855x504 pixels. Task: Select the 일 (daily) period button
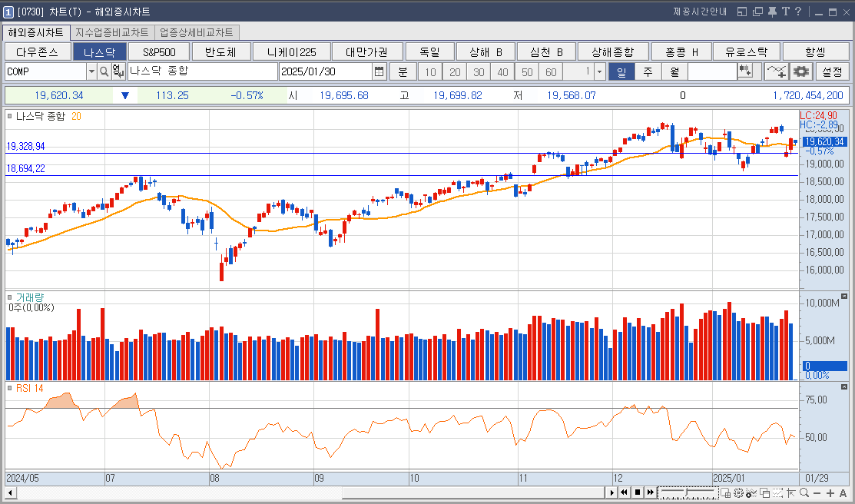coord(621,71)
